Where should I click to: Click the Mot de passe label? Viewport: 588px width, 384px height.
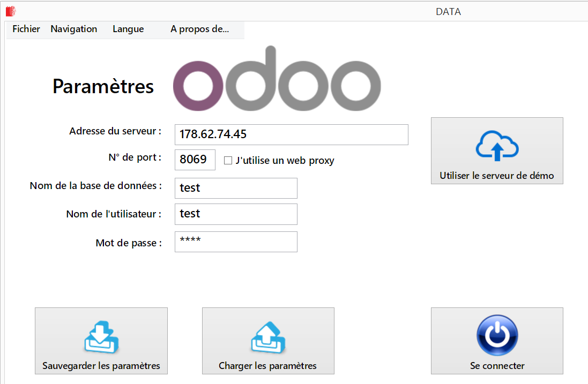pos(129,243)
